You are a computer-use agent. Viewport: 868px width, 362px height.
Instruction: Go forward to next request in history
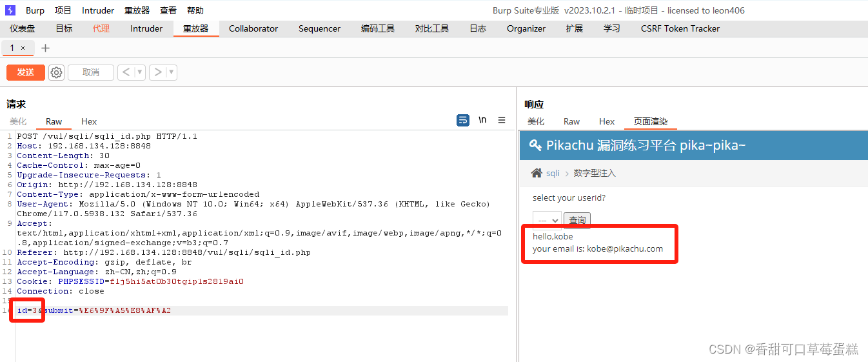click(x=158, y=72)
